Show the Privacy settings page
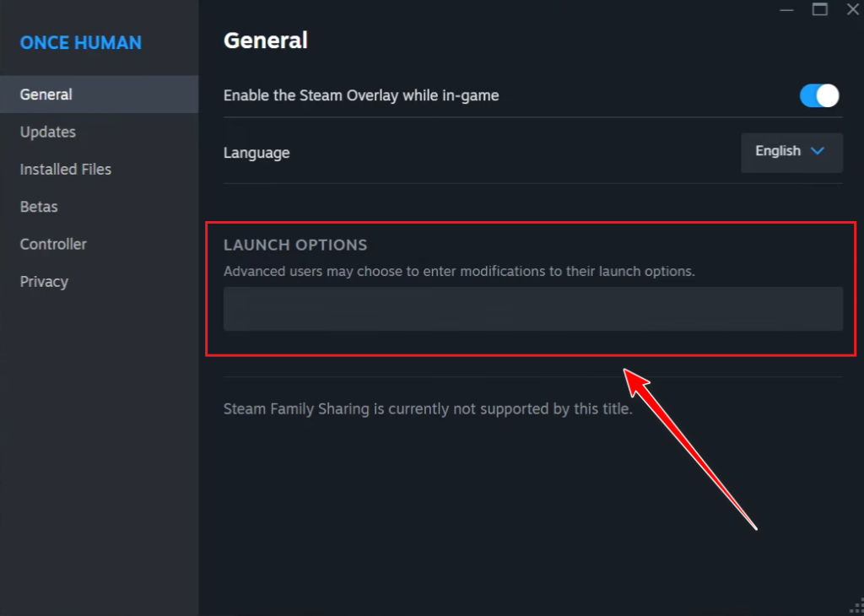The width and height of the screenshot is (864, 616). click(44, 282)
